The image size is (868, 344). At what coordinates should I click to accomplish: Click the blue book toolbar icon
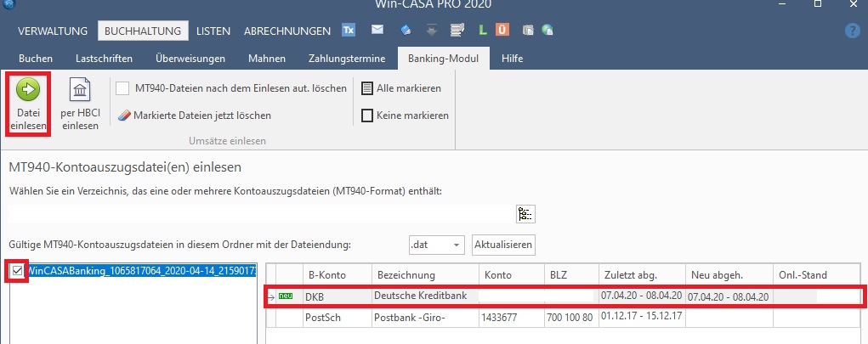[x=406, y=31]
